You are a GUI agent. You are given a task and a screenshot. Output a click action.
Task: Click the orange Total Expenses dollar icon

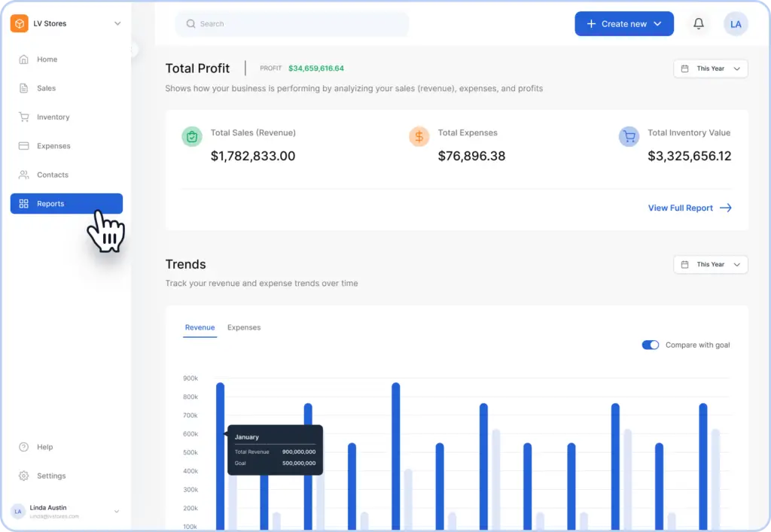pyautogui.click(x=419, y=136)
